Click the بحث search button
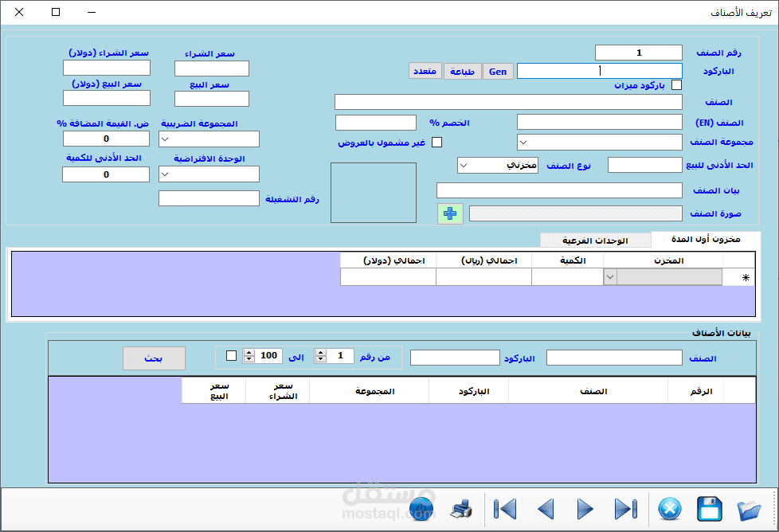 pyautogui.click(x=154, y=358)
